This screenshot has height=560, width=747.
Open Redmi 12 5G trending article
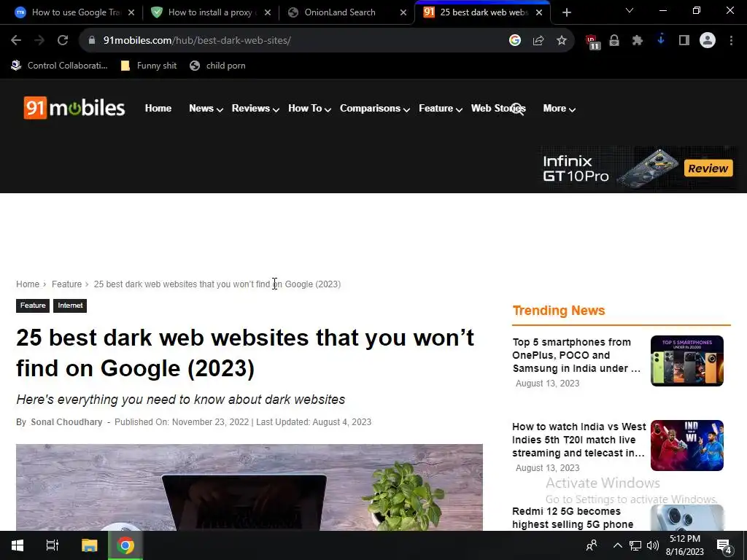[573, 518]
